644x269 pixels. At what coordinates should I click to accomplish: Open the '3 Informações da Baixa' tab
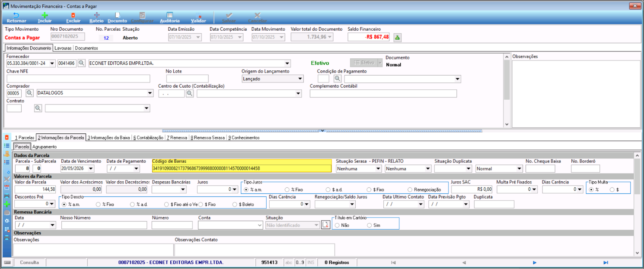tap(108, 138)
